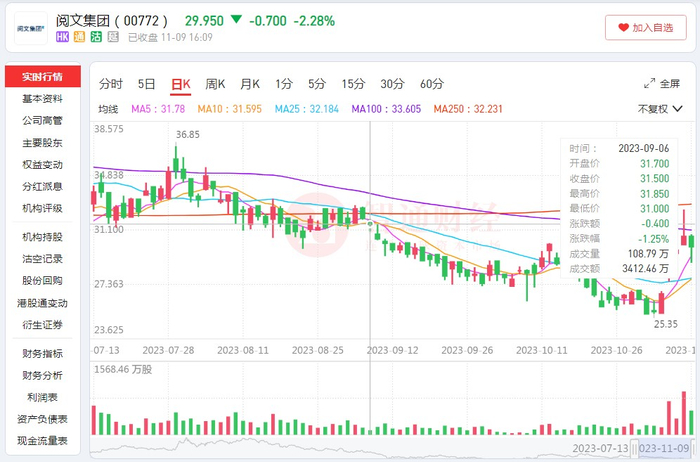Viewport: 700px width, 462px height.
Task: Open 财务指标 in the sidebar
Action: (42, 353)
